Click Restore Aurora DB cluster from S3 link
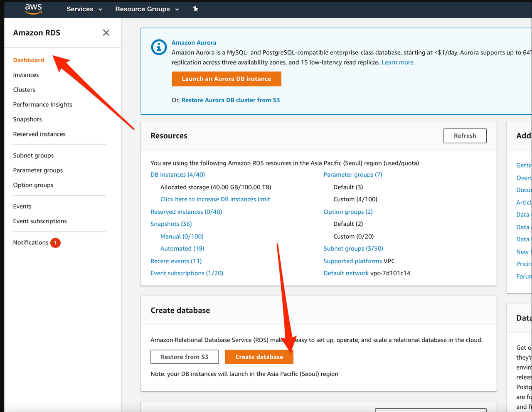Screen dimensions: 532x412 click(x=231, y=100)
